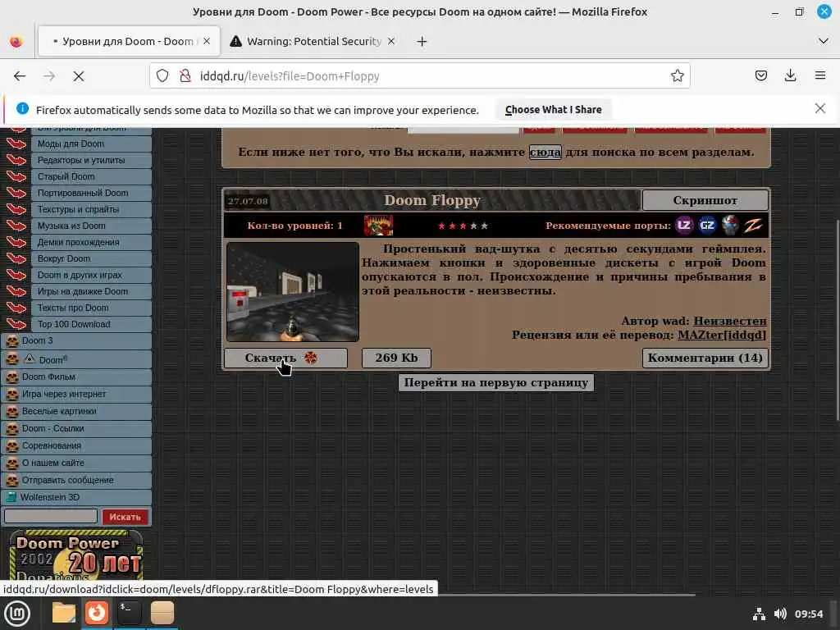Image resolution: width=840 pixels, height=630 pixels.
Task: Click the Doom Power 20 лет banner
Action: (76, 555)
